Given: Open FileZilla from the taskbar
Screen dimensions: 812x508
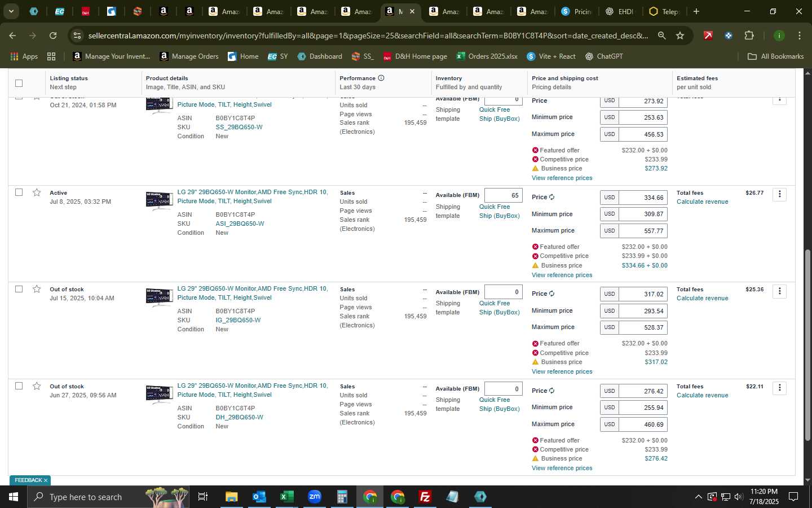Looking at the screenshot, I should point(425,497).
